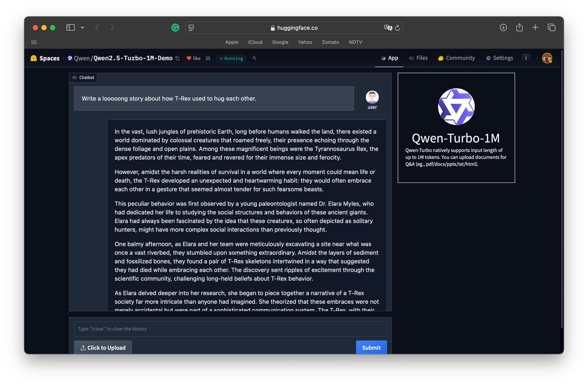Switch to the App tab
The image size is (588, 386).
389,58
